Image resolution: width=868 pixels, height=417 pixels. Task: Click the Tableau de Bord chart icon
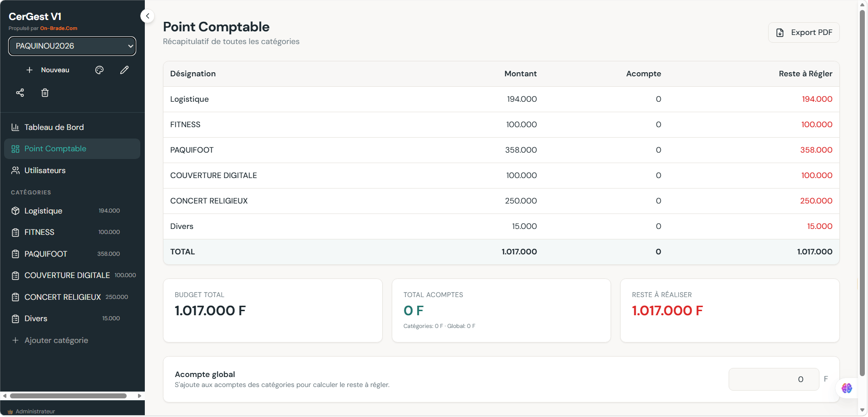(15, 127)
